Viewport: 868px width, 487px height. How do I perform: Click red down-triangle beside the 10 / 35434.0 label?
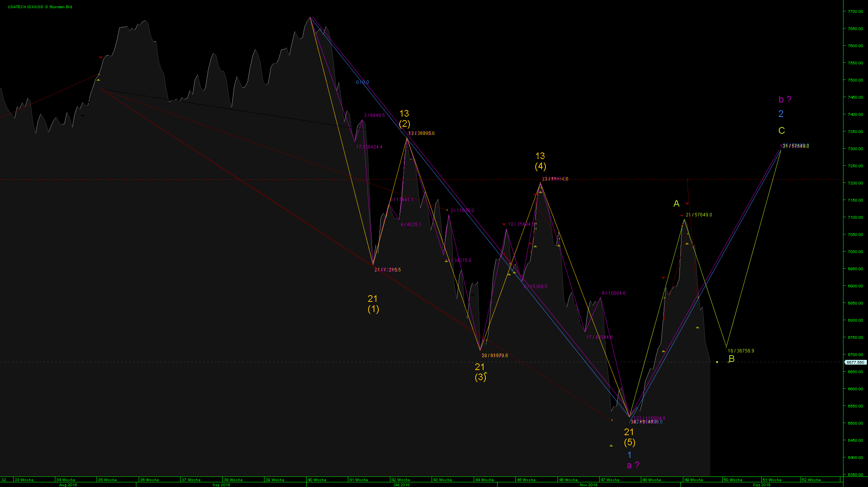click(x=504, y=224)
